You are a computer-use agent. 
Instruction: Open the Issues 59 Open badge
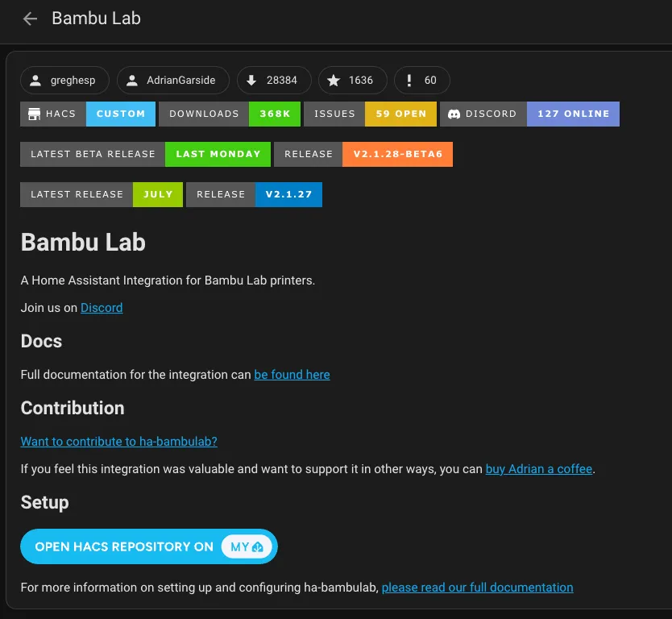pyautogui.click(x=371, y=114)
